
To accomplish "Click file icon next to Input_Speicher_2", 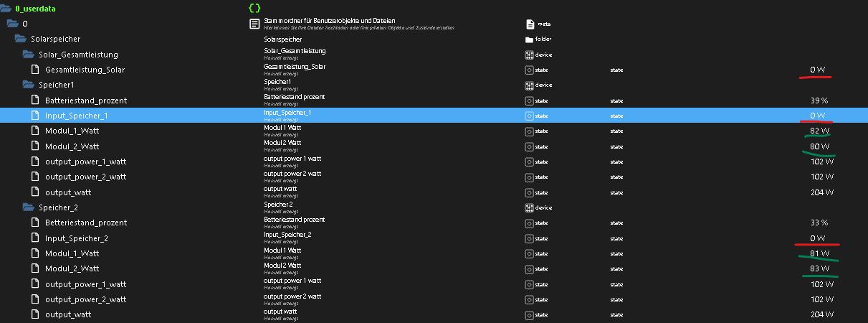I will tap(34, 238).
